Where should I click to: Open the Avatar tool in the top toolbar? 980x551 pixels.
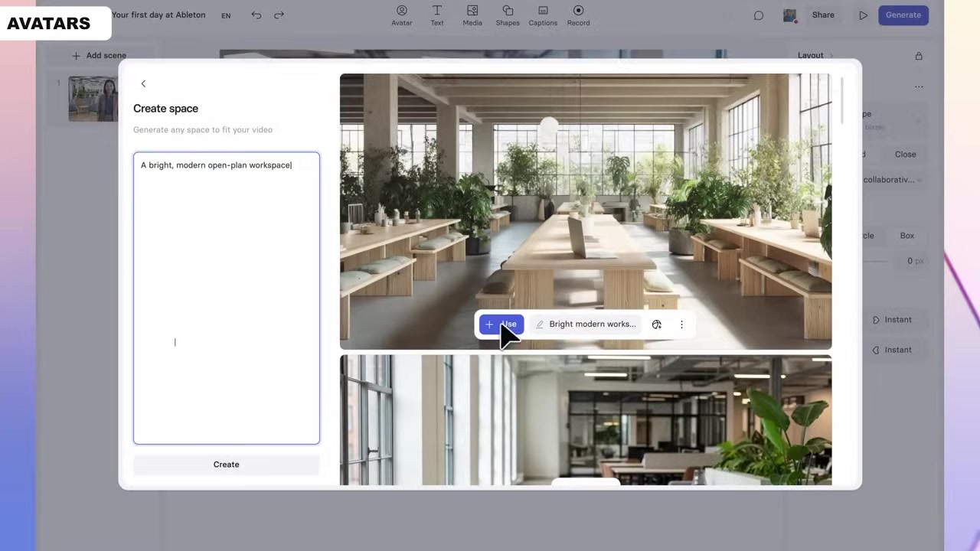402,15
